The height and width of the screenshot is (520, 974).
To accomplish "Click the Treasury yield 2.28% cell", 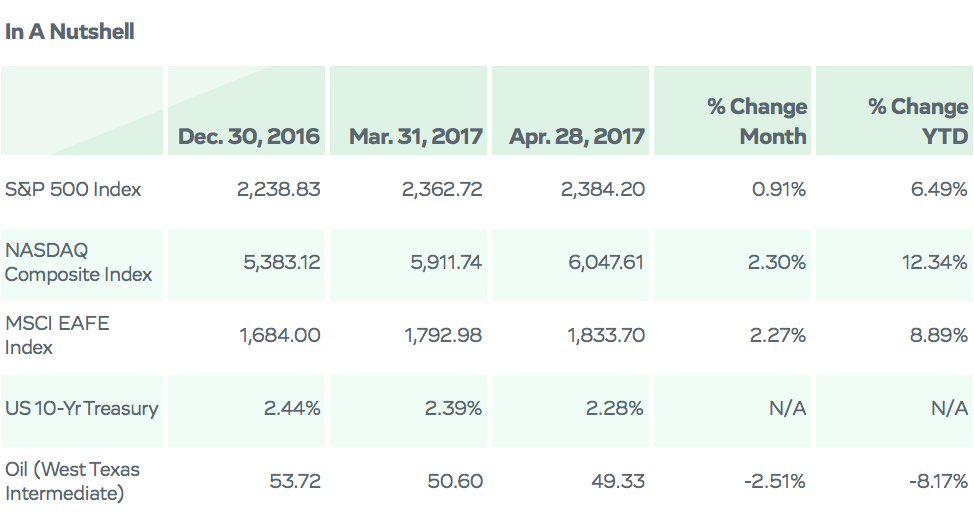I will pos(570,408).
